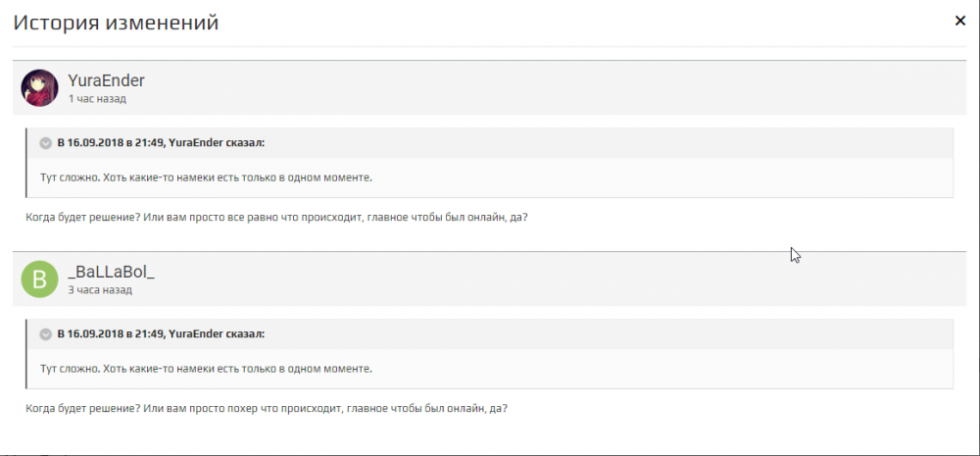Open YuraEnder's anime avatar picture

pos(39,87)
